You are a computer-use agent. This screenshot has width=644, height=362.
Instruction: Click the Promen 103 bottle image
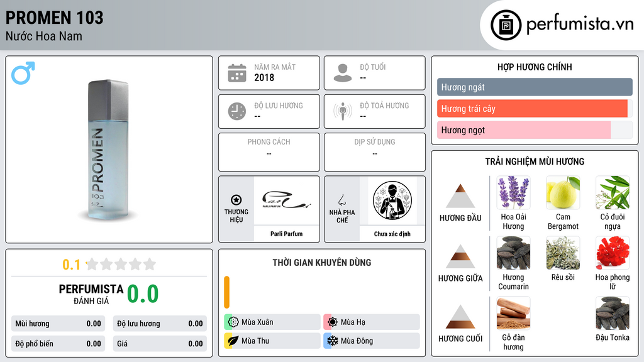coord(108,150)
